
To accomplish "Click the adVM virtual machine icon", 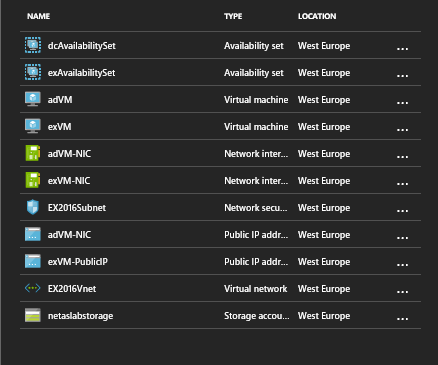I will point(33,99).
